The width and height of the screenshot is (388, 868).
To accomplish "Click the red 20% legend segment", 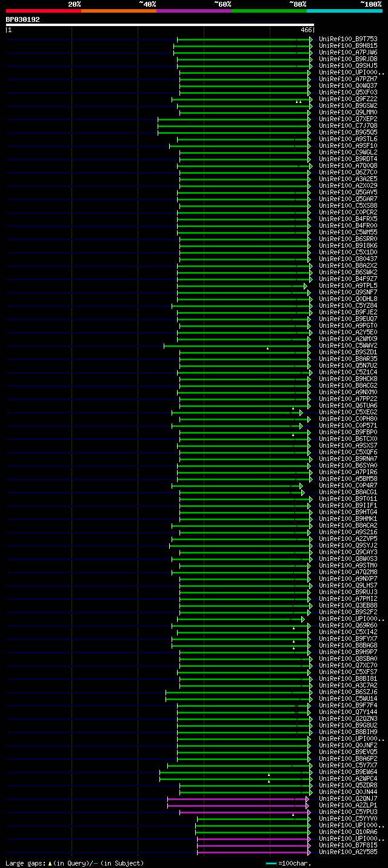I will tap(44, 10).
